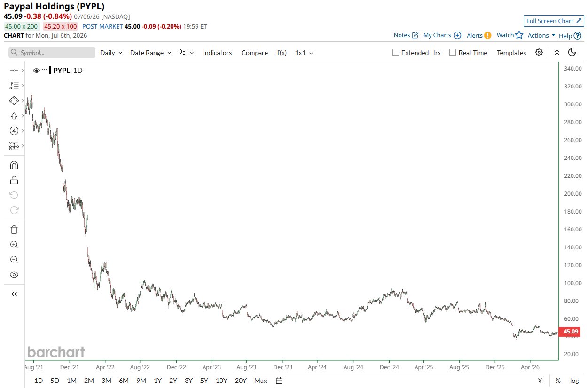Select the 1M range
Image resolution: width=588 pixels, height=389 pixels.
(x=71, y=381)
